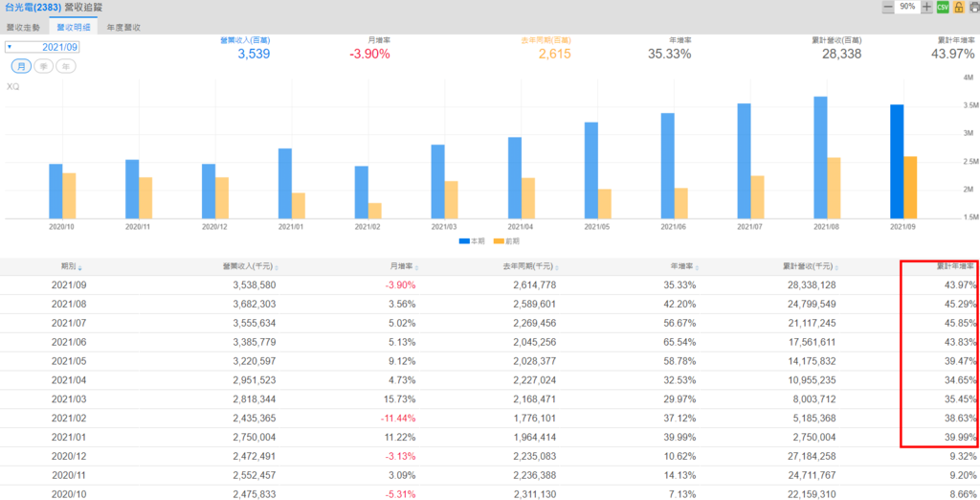Click the red -11.44% monthly change
This screenshot has width=980, height=500.
tap(398, 418)
